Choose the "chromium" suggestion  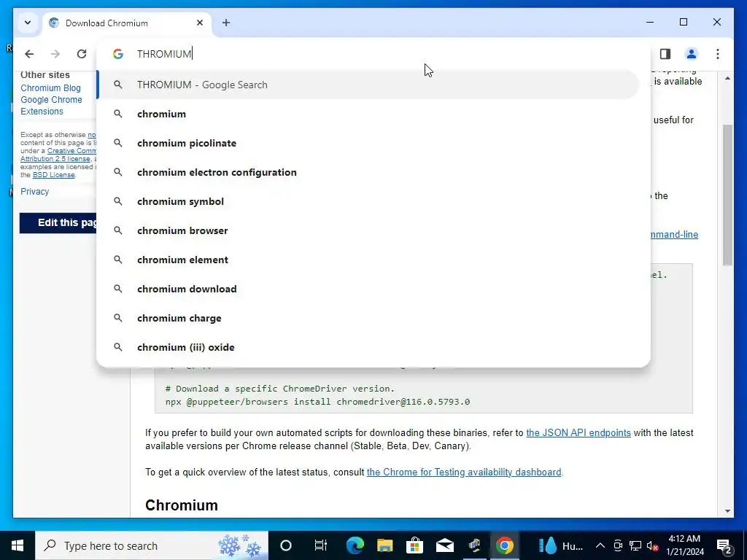368,114
